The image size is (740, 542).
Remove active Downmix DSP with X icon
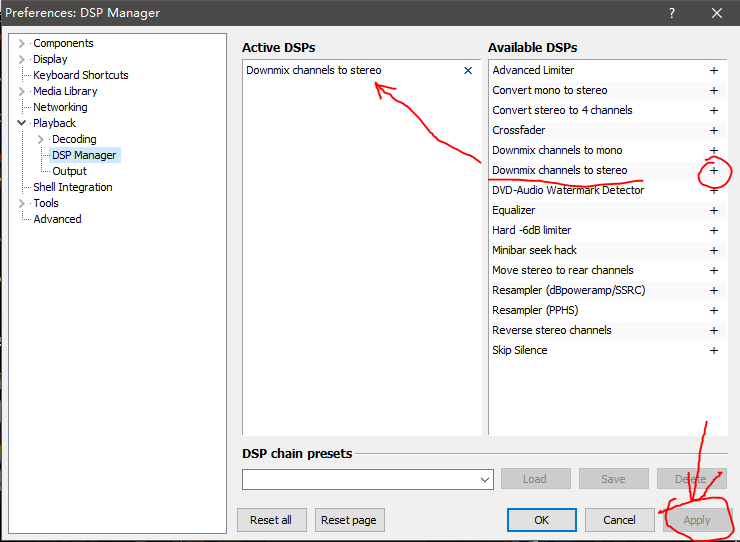point(468,71)
